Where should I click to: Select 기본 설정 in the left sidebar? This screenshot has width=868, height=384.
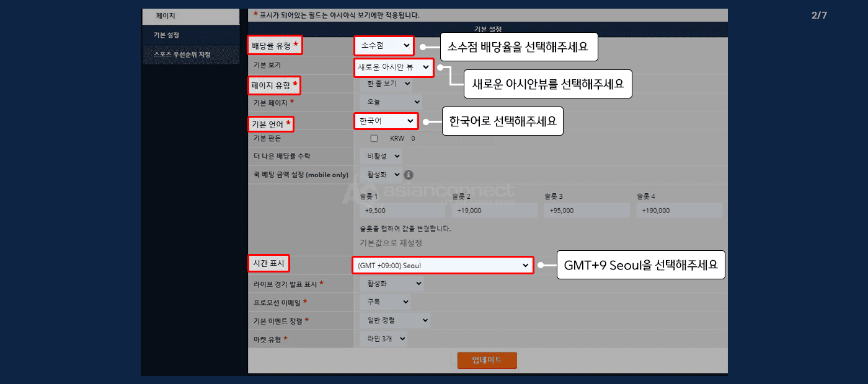click(167, 35)
